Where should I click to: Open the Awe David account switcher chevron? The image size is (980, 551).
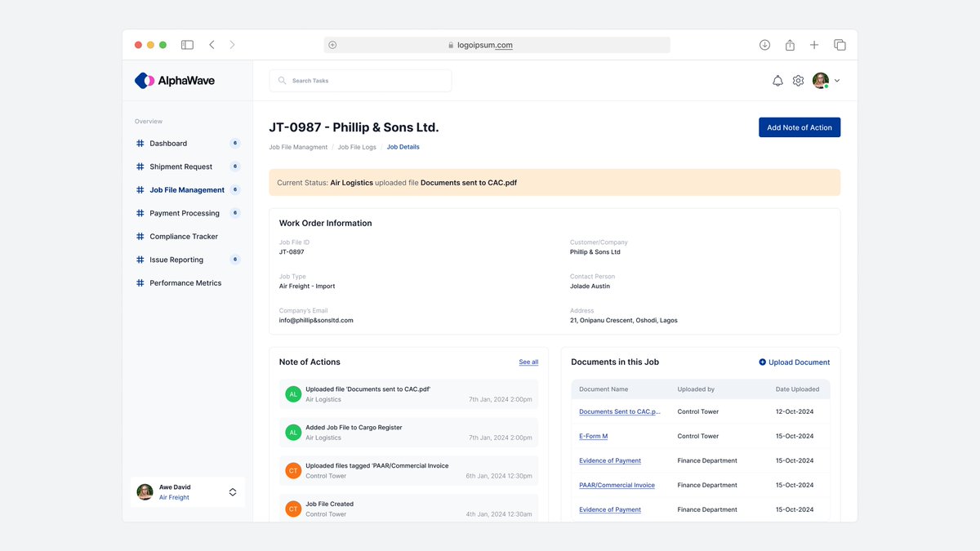pos(231,491)
